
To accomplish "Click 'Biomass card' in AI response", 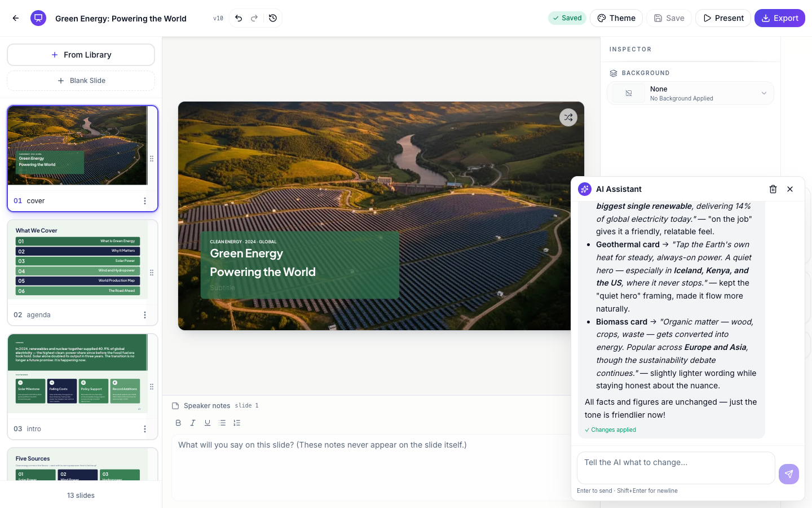I will coord(621,322).
